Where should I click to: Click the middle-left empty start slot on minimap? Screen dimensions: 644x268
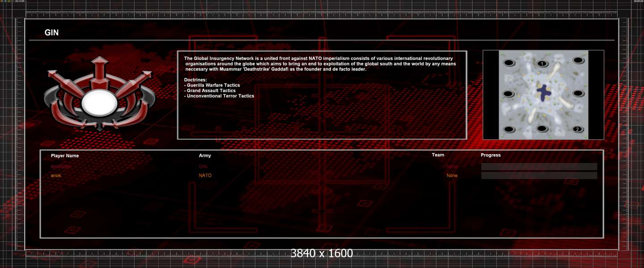click(x=508, y=94)
